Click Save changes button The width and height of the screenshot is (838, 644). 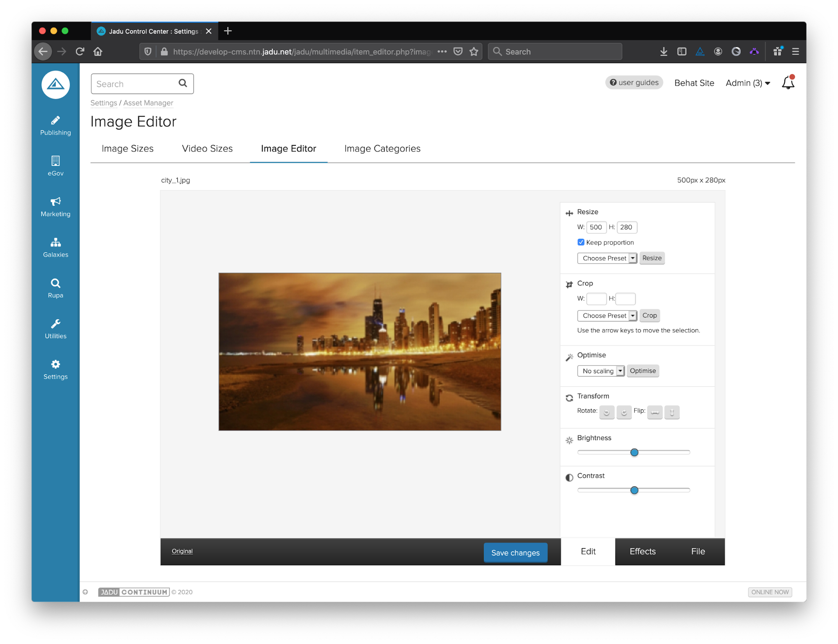tap(515, 553)
